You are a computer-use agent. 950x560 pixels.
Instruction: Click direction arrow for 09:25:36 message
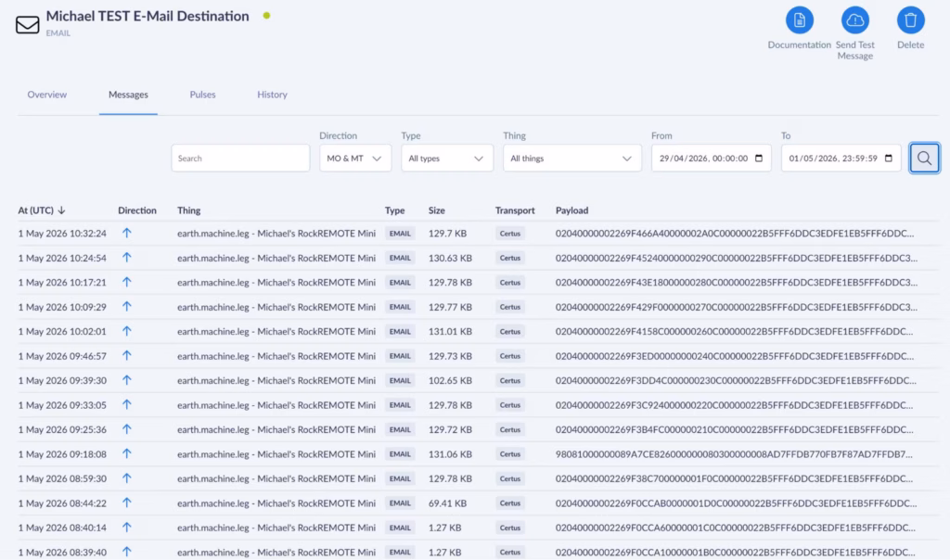pyautogui.click(x=126, y=429)
